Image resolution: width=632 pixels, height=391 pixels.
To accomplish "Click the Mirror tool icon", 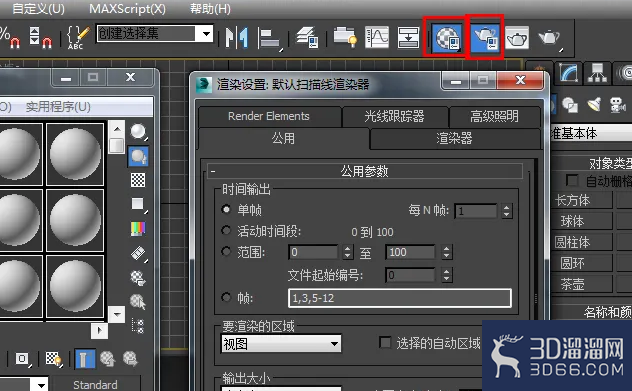I will [236, 37].
